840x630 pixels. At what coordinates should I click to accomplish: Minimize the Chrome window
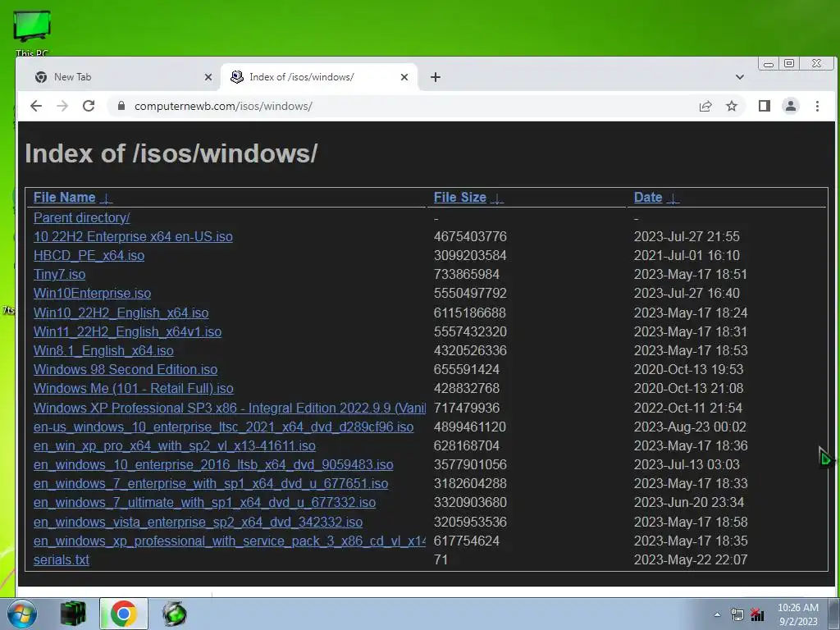click(x=769, y=64)
